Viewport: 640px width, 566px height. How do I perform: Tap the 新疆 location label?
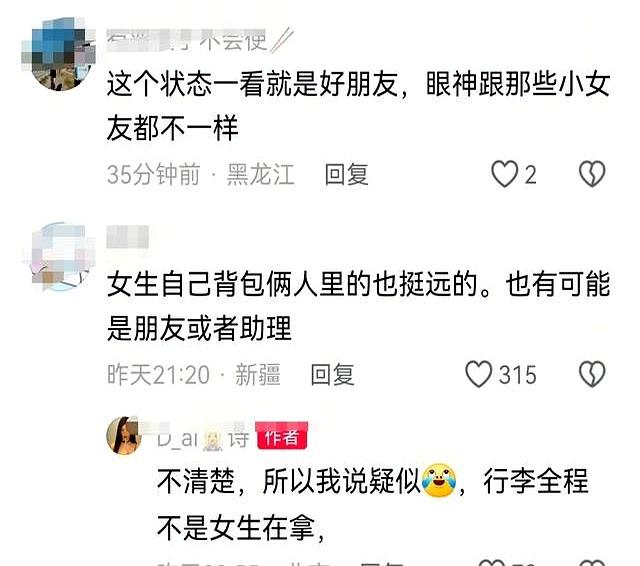pyautogui.click(x=258, y=375)
